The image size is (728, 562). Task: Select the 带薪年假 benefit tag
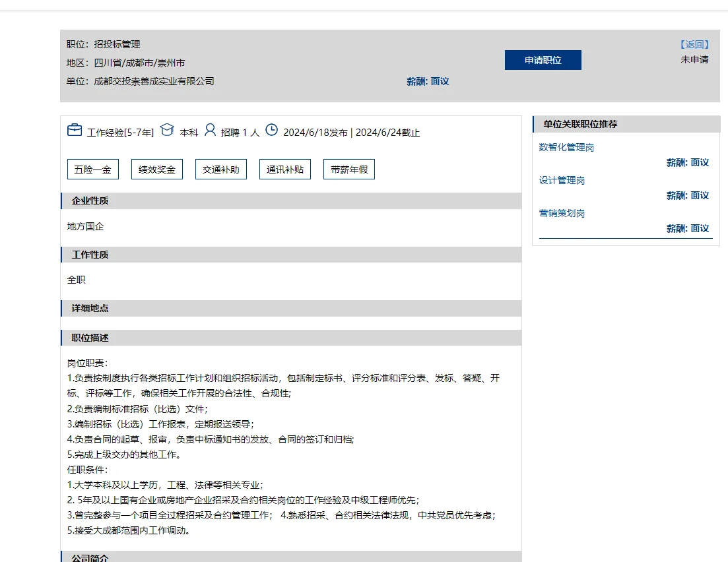(348, 169)
